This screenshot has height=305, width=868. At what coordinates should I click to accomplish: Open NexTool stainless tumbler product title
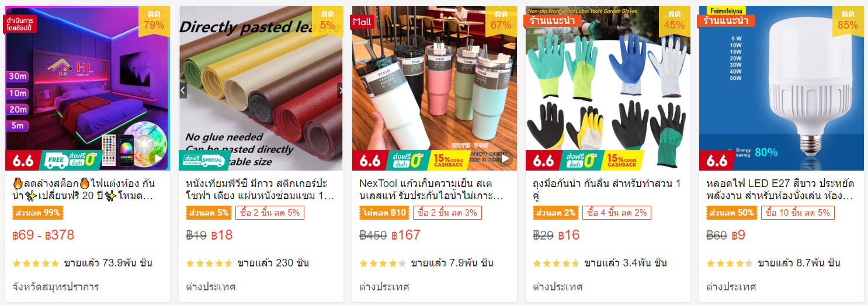pos(433,189)
